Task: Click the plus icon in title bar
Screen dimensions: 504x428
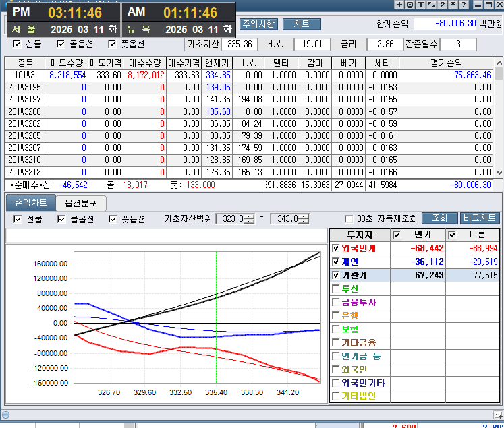Action: (399, 5)
